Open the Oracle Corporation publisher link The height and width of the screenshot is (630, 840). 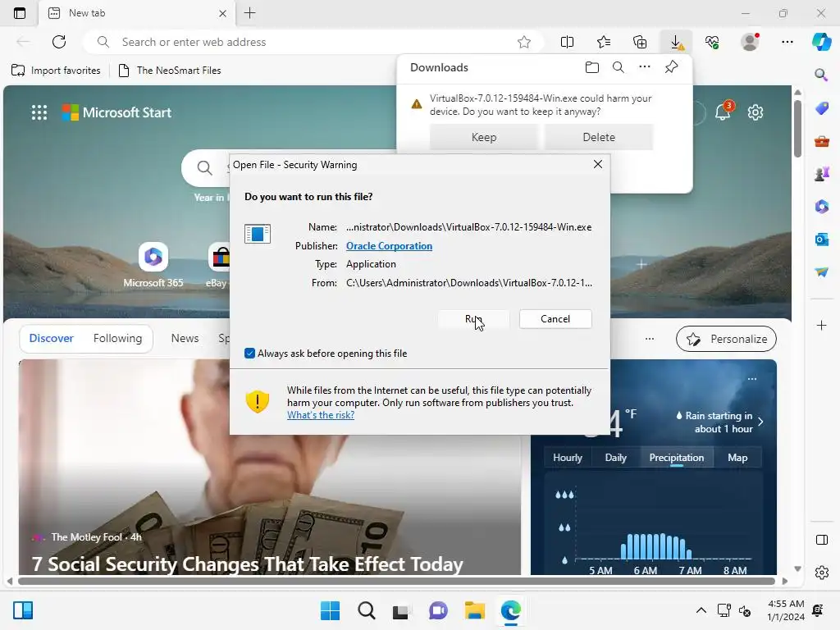point(389,246)
